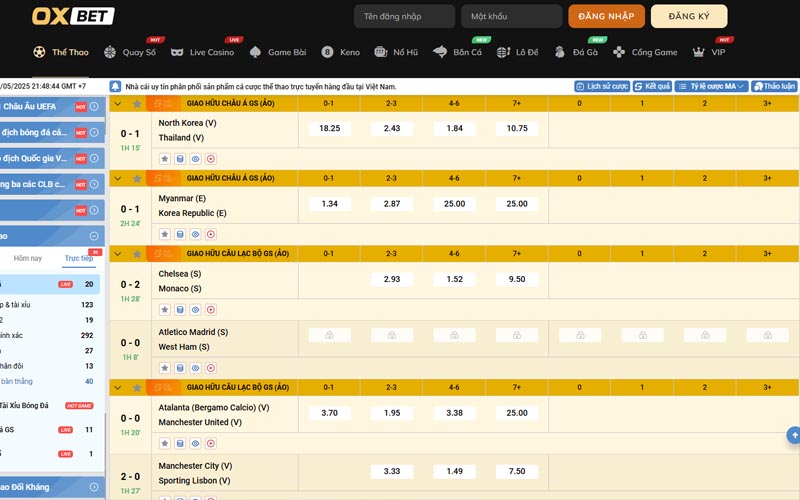Select 7.50 odds for Manchester City match
Screen dimensions: 800x500
pyautogui.click(x=517, y=471)
